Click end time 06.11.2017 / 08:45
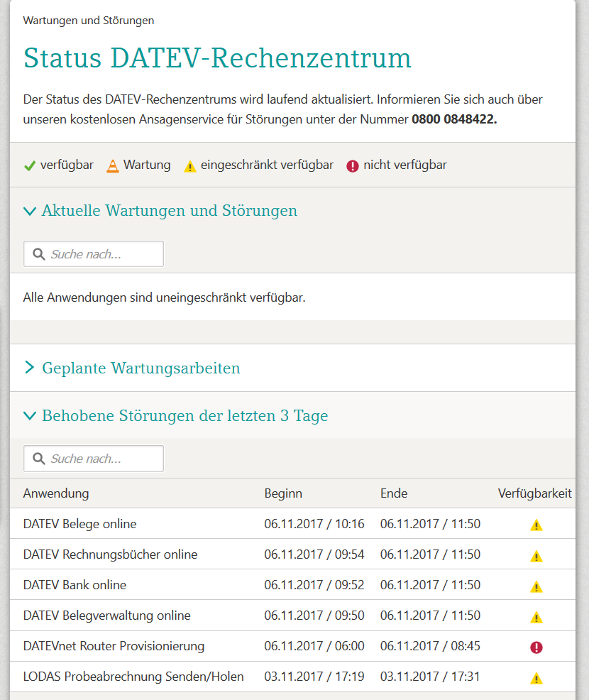Viewport: 589px width, 700px height. 430,646
